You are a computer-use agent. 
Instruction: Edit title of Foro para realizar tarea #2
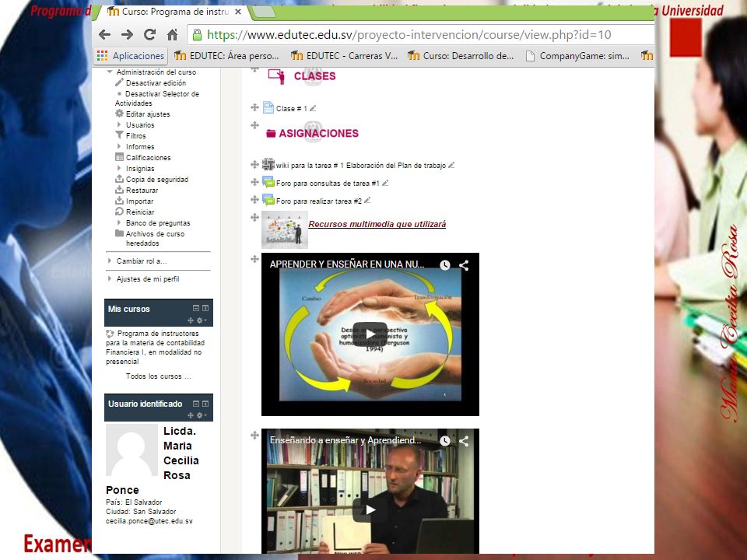tap(367, 201)
